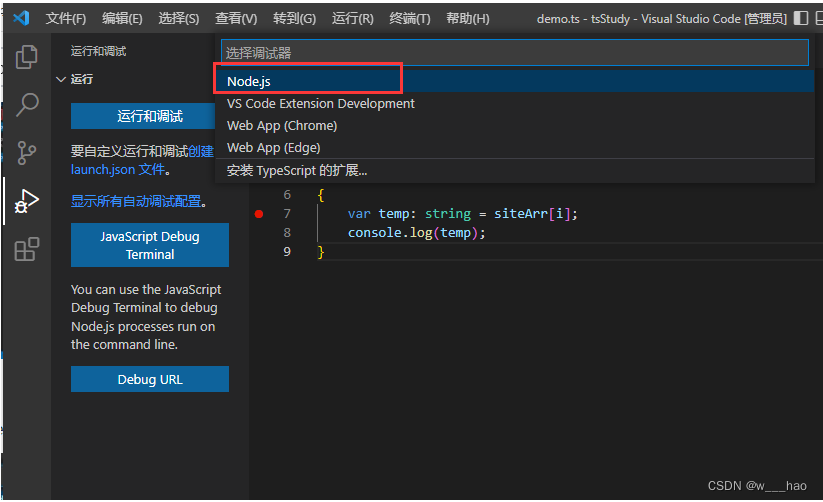Click line number 9 in gutter
Viewport: 823px width, 502px height.
[287, 252]
